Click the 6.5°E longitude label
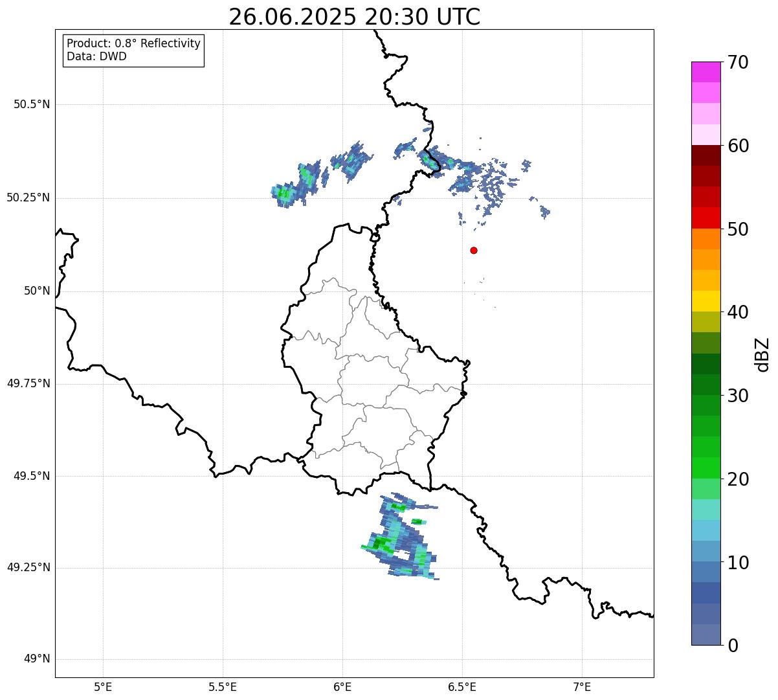 pyautogui.click(x=462, y=688)
